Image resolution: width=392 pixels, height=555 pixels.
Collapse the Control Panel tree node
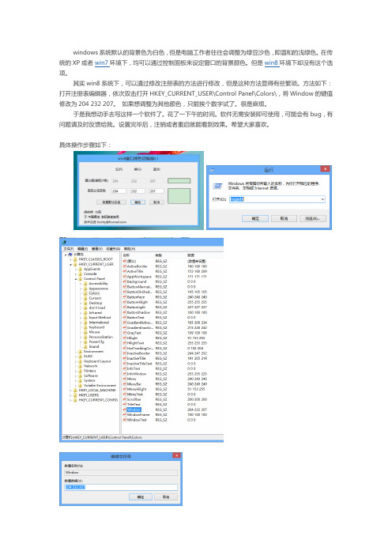point(76,279)
